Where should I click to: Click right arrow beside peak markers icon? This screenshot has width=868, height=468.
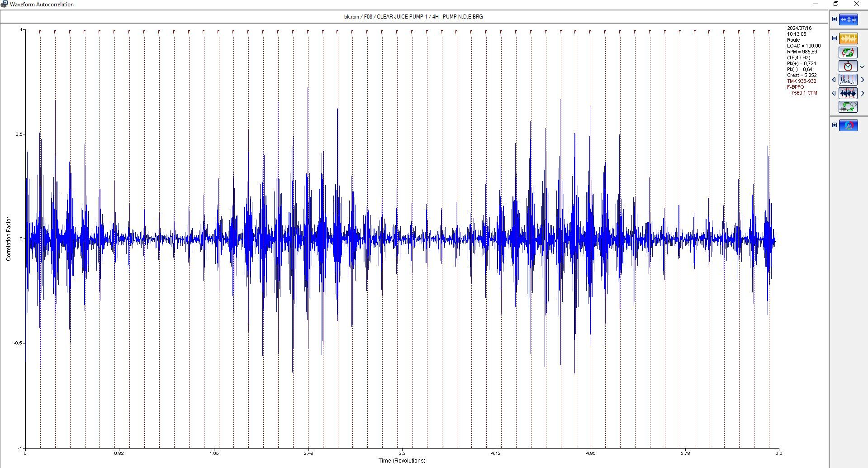point(862,94)
